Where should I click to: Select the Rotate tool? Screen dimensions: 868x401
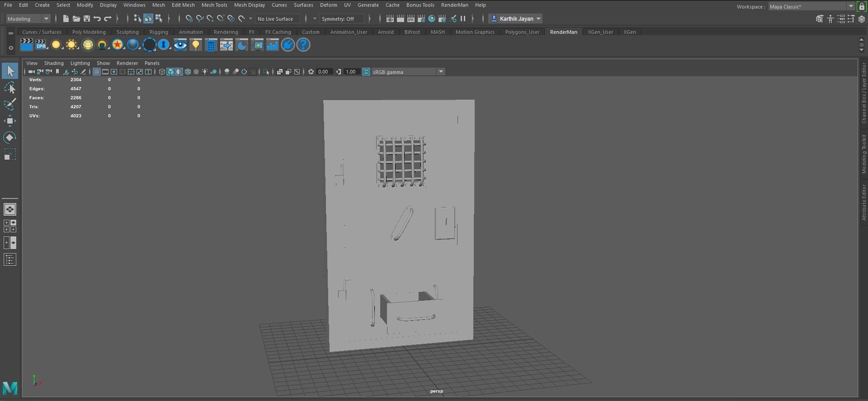coord(10,137)
